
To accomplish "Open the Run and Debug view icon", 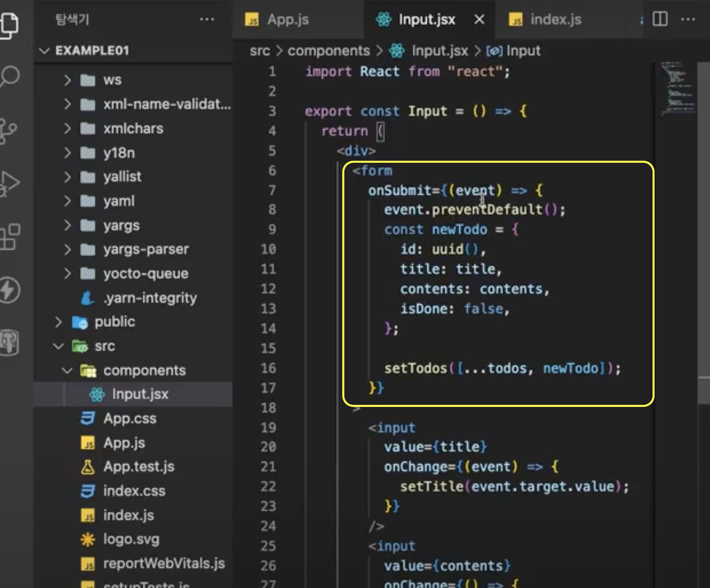I will (x=9, y=184).
